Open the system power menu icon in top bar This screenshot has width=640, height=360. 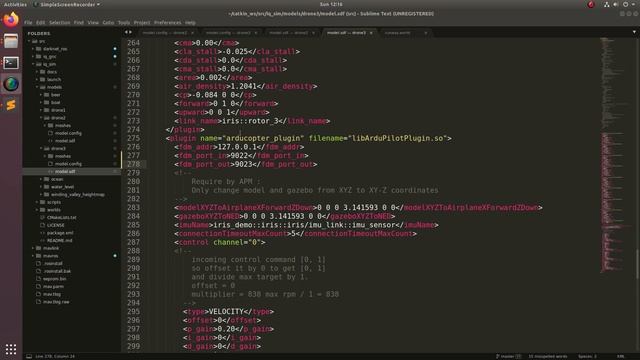pyautogui.click(x=625, y=4)
